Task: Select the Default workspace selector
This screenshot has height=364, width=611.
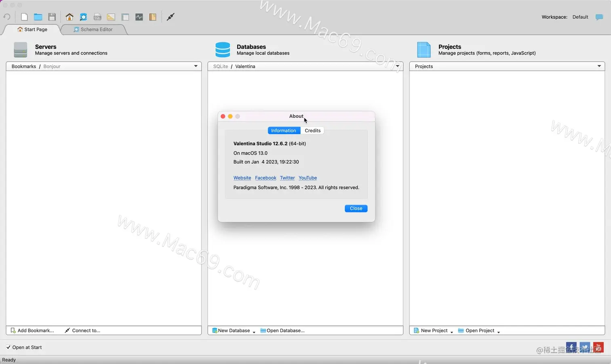Action: 580,17
